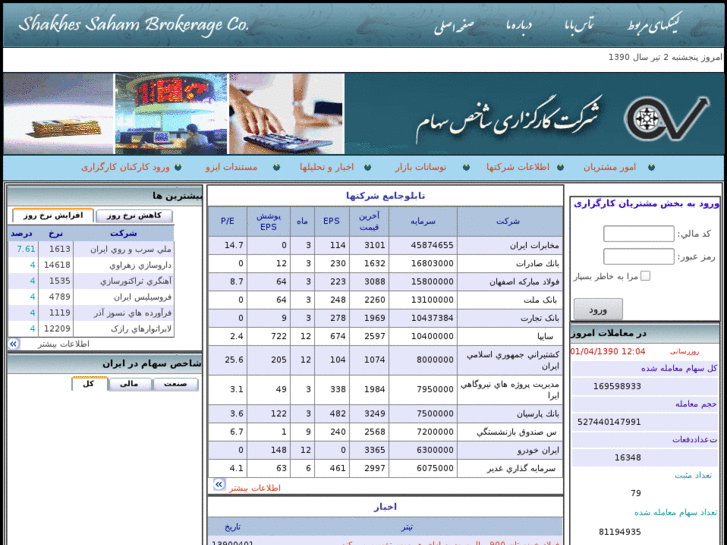Click the calculator hands photo thumbnail
The width and height of the screenshot is (727, 545).
[287, 114]
